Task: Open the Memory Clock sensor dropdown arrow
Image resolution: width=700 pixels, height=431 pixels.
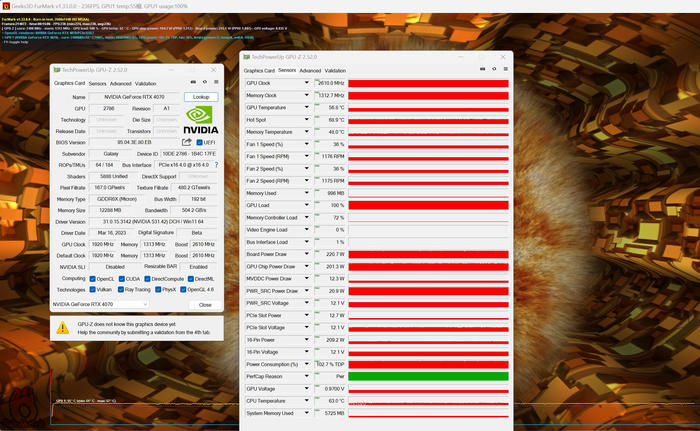Action: [x=306, y=95]
